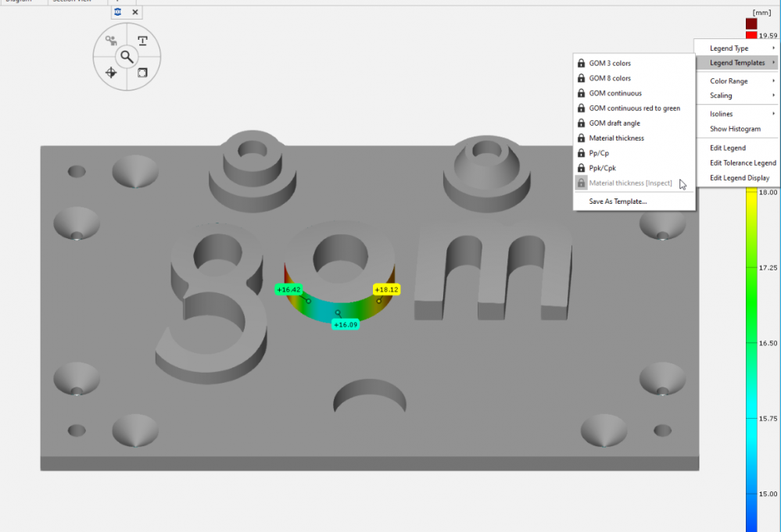Close the small toolbar with the X button
Image resolution: width=781 pixels, height=532 pixels.
[135, 12]
